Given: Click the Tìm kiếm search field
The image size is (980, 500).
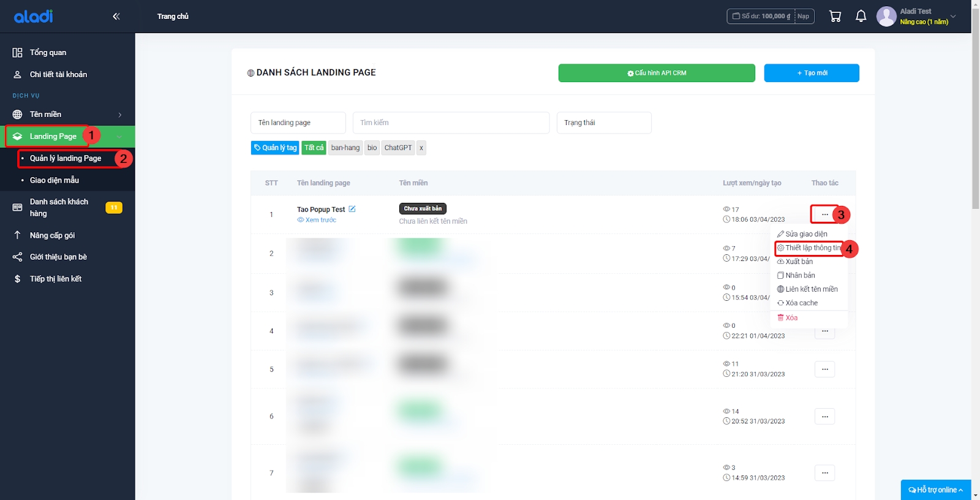Looking at the screenshot, I should coord(450,123).
